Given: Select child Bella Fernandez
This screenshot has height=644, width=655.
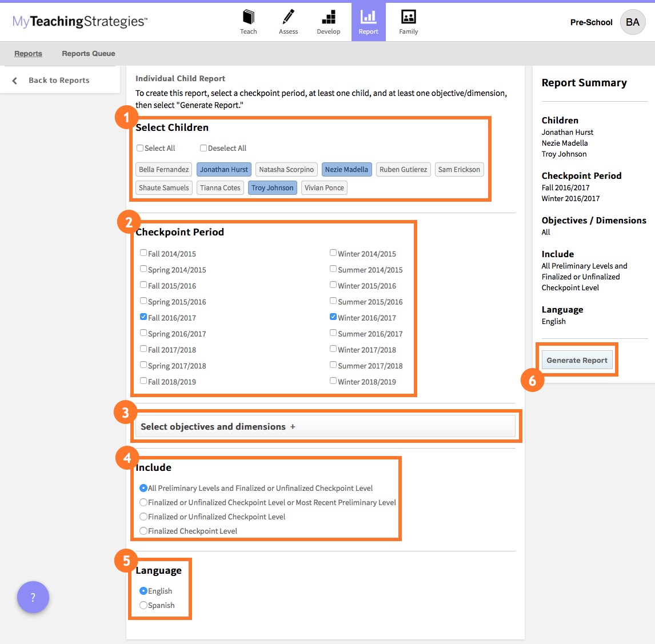Looking at the screenshot, I should 163,170.
